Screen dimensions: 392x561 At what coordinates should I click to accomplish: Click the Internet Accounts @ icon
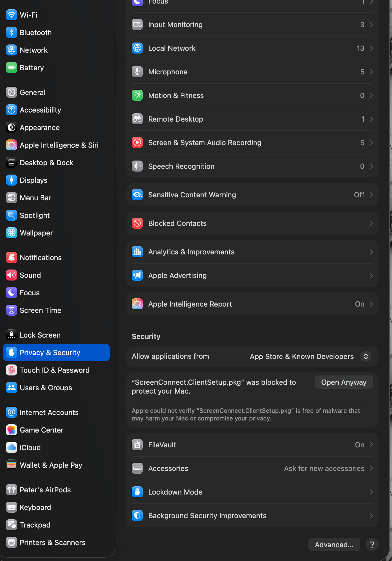click(12, 413)
